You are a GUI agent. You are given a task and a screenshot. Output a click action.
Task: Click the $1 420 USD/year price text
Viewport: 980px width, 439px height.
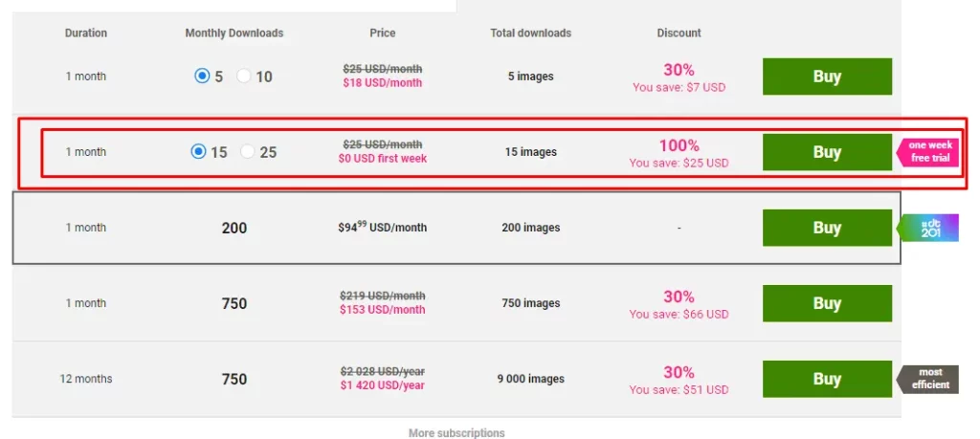(x=383, y=385)
